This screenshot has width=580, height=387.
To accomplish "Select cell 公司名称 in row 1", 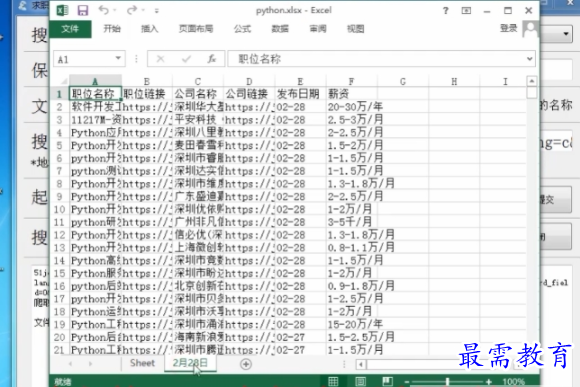I will point(198,94).
